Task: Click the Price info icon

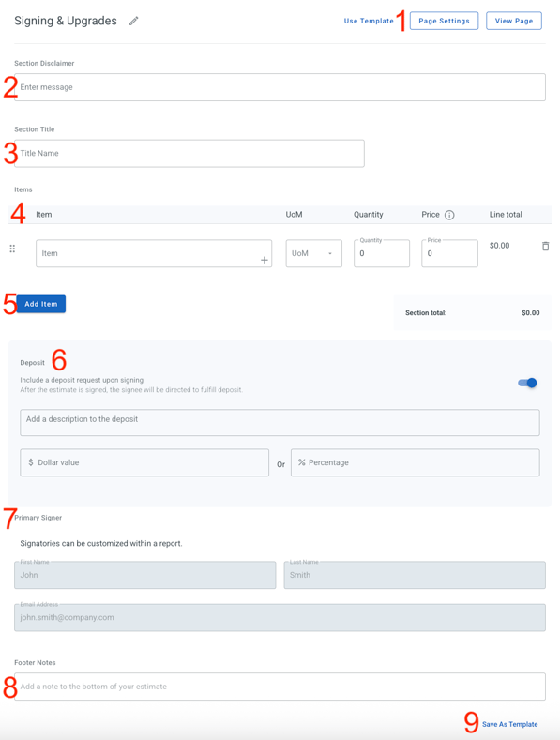Action: pyautogui.click(x=449, y=215)
